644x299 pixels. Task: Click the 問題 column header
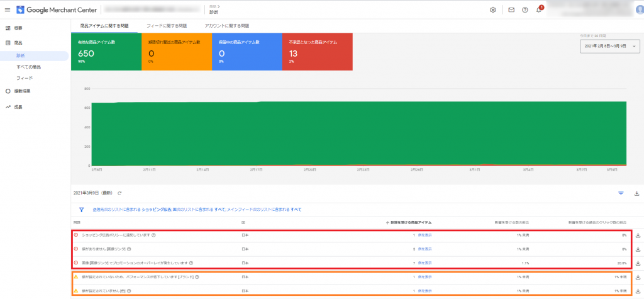click(77, 222)
